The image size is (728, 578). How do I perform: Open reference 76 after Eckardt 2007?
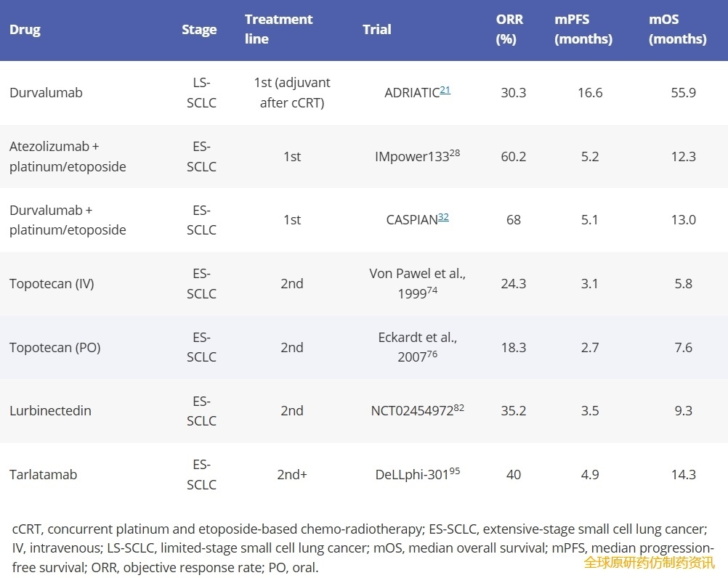coord(432,354)
